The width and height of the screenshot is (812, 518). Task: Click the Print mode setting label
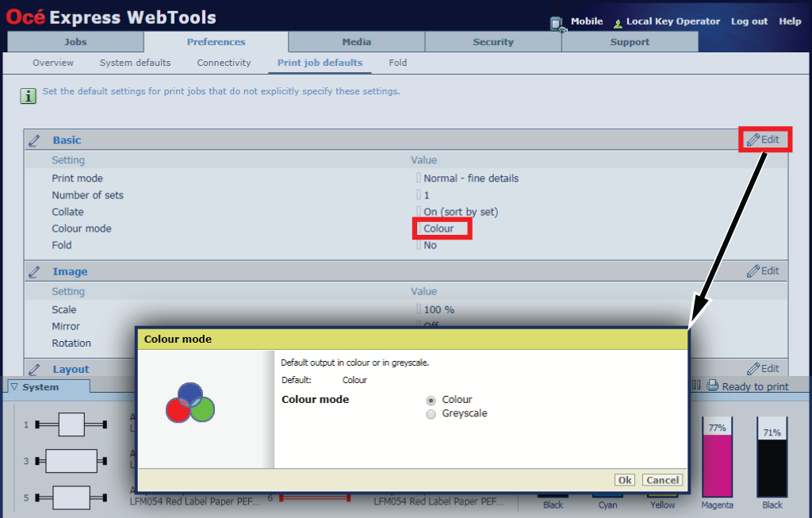coord(77,178)
